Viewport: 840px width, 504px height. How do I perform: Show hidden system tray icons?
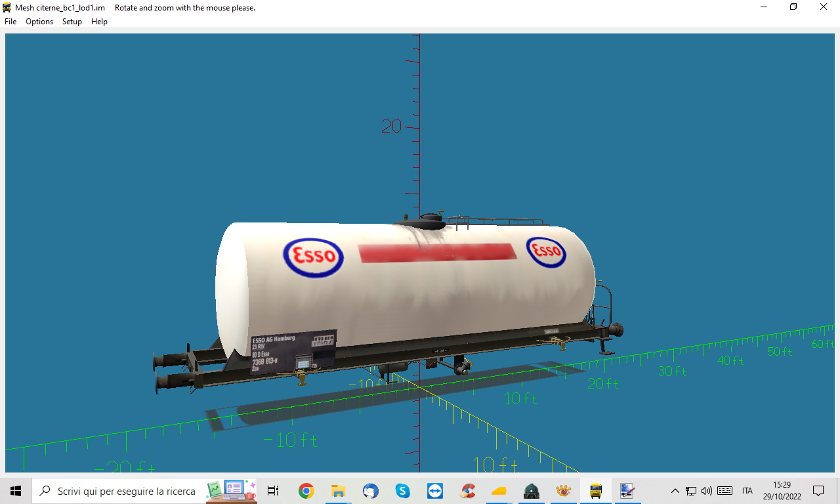coord(675,491)
